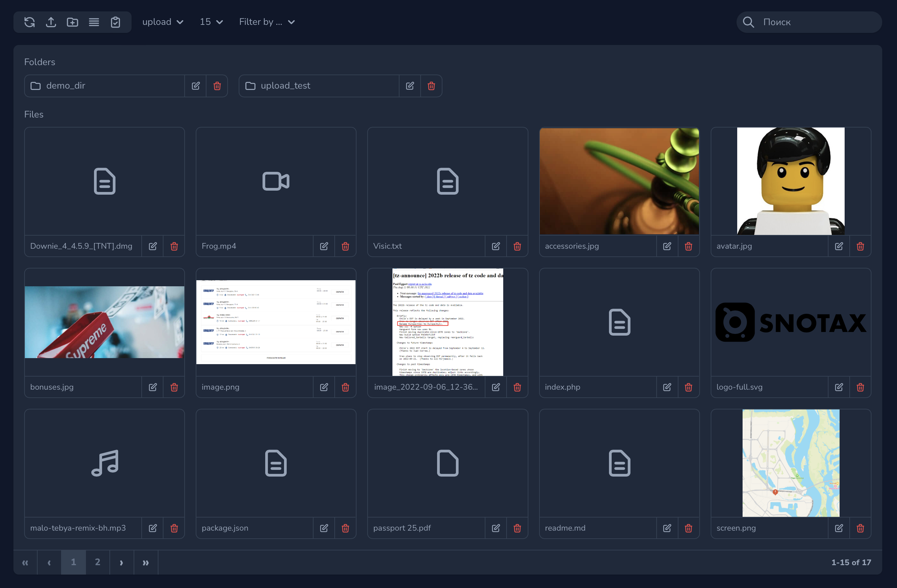Go to page 2
Screen dimensions: 897x588
point(98,562)
